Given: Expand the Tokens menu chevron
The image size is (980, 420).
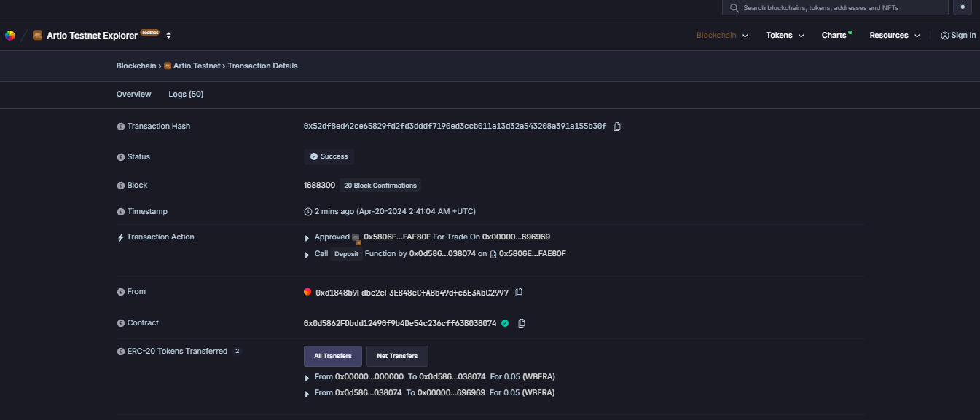Looking at the screenshot, I should tap(801, 36).
